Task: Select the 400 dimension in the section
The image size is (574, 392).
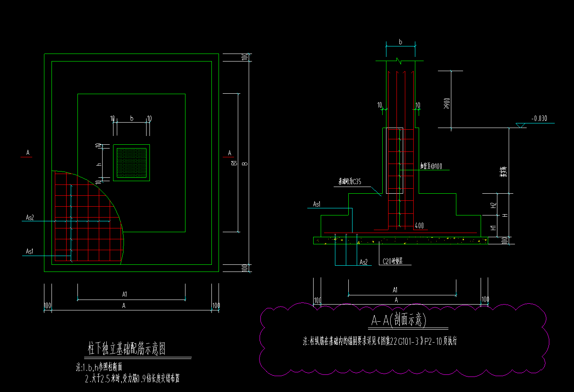Action: pos(419,225)
